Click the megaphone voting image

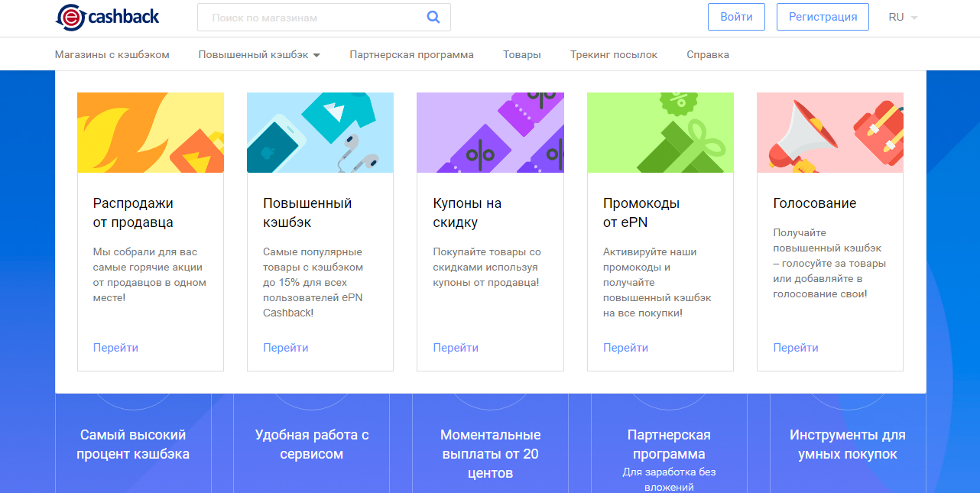click(829, 133)
